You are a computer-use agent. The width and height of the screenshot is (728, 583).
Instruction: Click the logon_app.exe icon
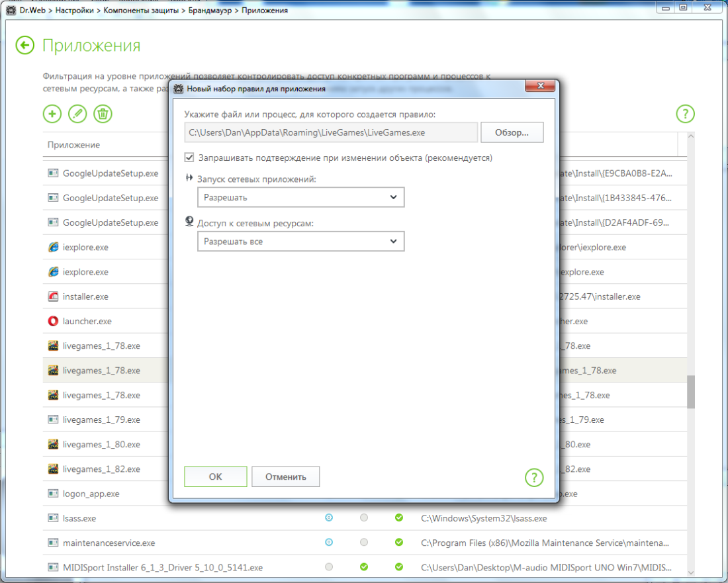(54, 494)
